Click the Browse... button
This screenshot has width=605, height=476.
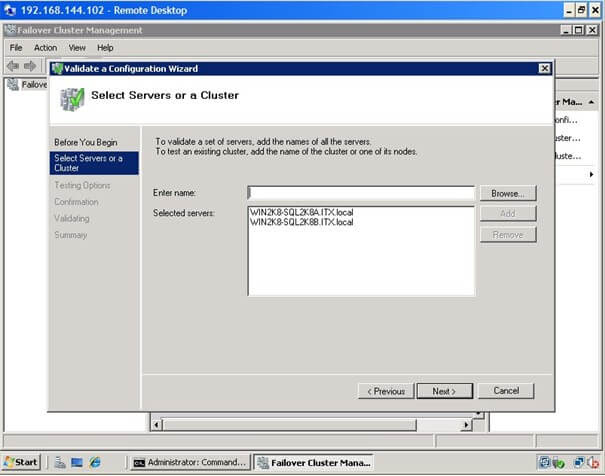pyautogui.click(x=508, y=193)
